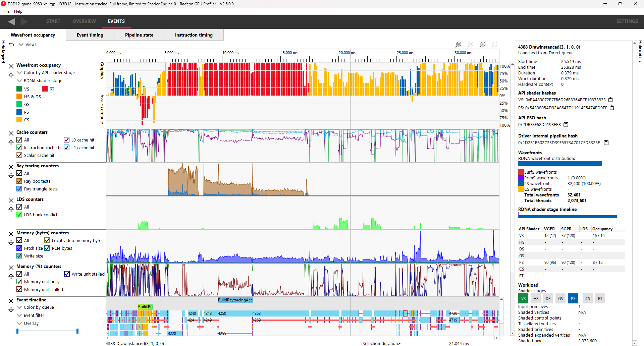Copy the driver internal pipeline hash
This screenshot has width=644, height=346.
coord(606,143)
